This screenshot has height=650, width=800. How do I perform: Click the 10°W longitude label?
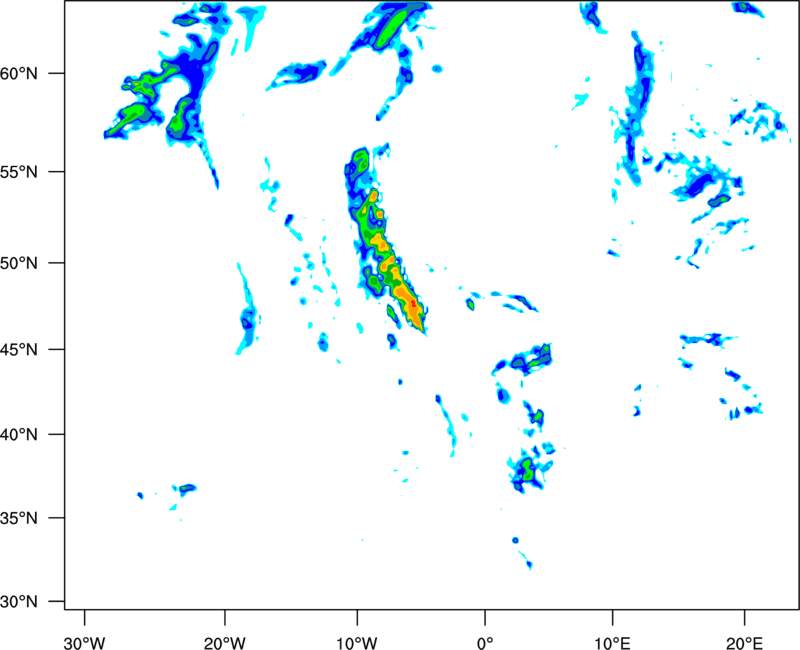click(x=357, y=643)
